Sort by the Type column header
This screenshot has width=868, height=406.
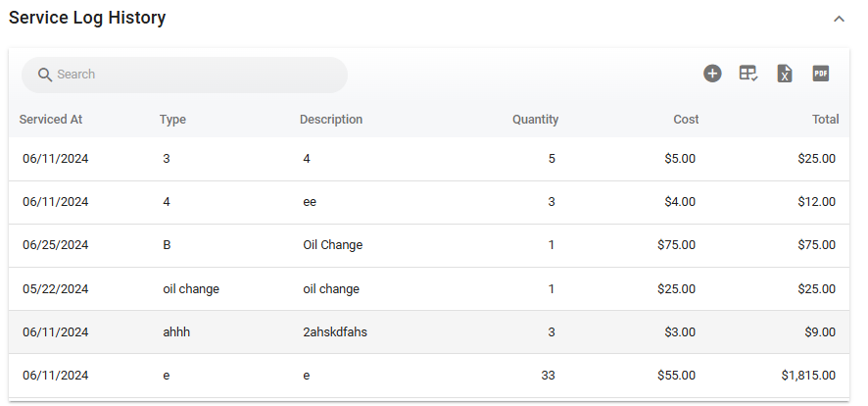pos(172,120)
